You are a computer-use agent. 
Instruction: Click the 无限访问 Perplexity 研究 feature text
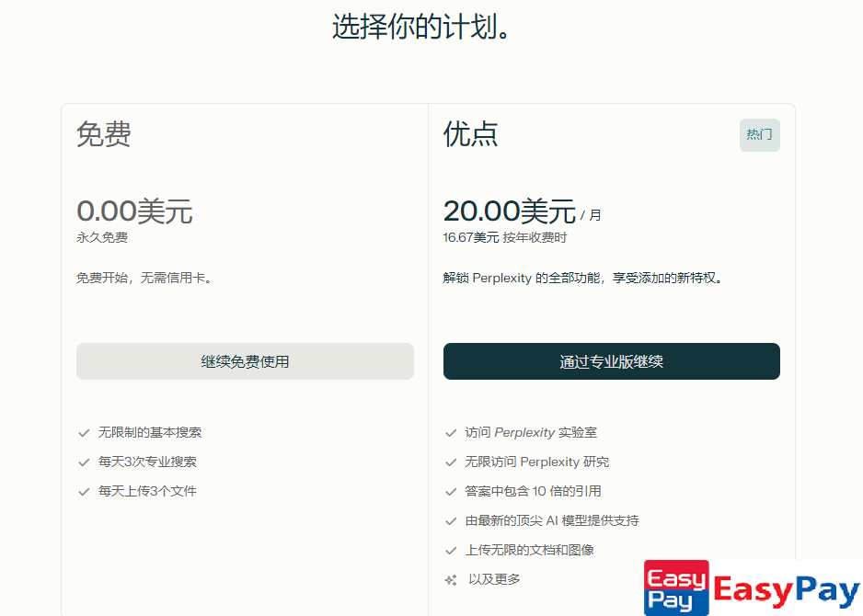537,462
